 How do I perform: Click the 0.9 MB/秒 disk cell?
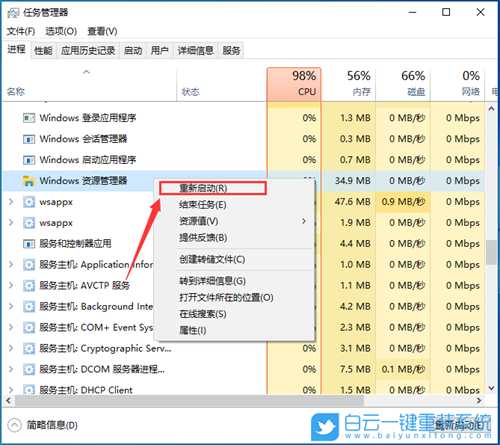[403, 202]
